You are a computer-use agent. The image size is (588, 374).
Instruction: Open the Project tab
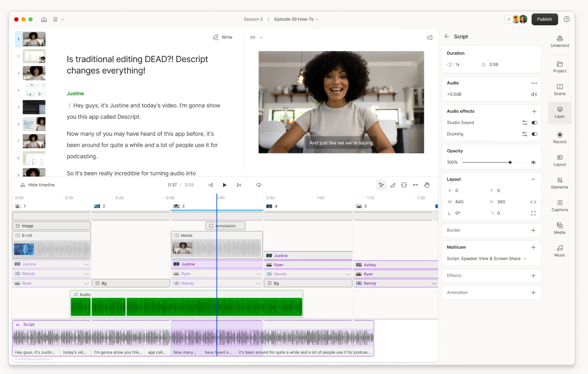[560, 67]
